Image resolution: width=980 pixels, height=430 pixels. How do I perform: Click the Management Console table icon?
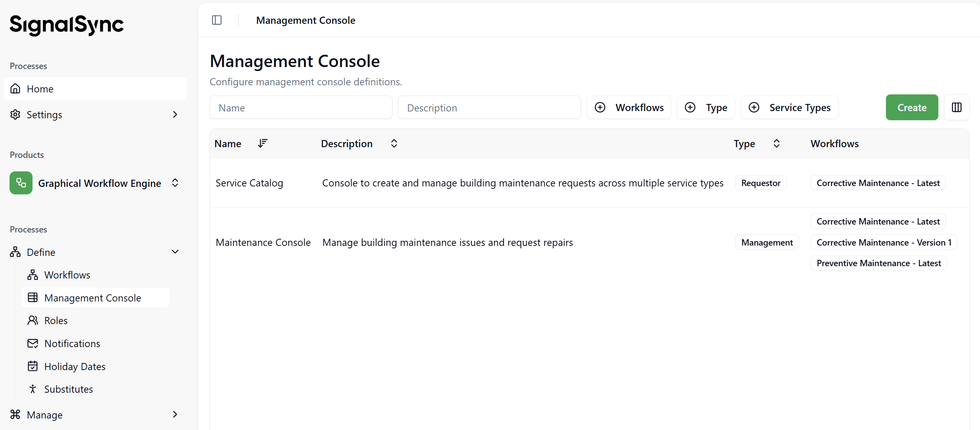pyautogui.click(x=33, y=298)
